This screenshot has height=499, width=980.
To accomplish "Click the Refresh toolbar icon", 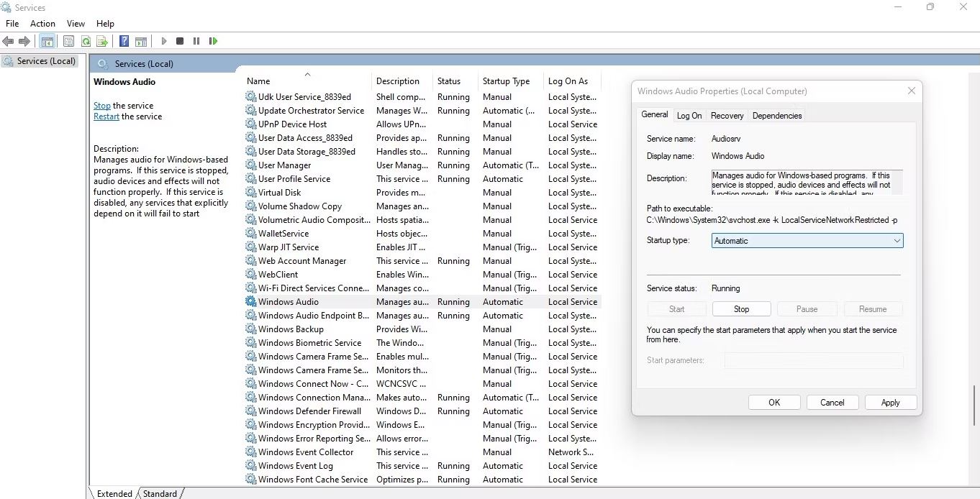I will 86,42.
